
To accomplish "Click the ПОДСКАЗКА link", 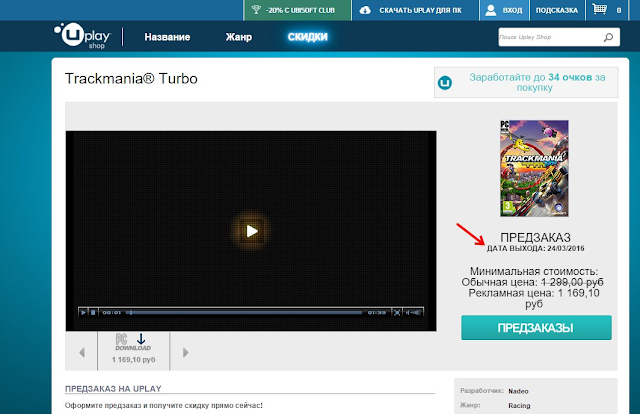I will 557,10.
